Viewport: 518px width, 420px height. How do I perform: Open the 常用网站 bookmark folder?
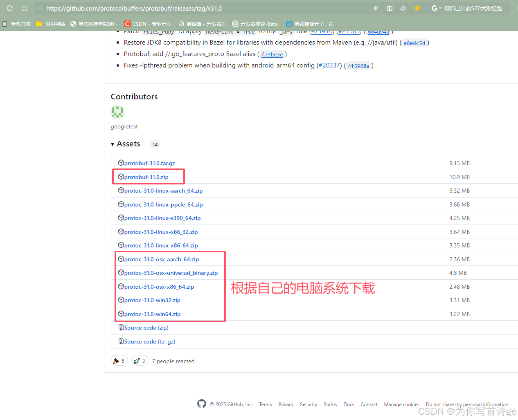pyautogui.click(x=51, y=24)
